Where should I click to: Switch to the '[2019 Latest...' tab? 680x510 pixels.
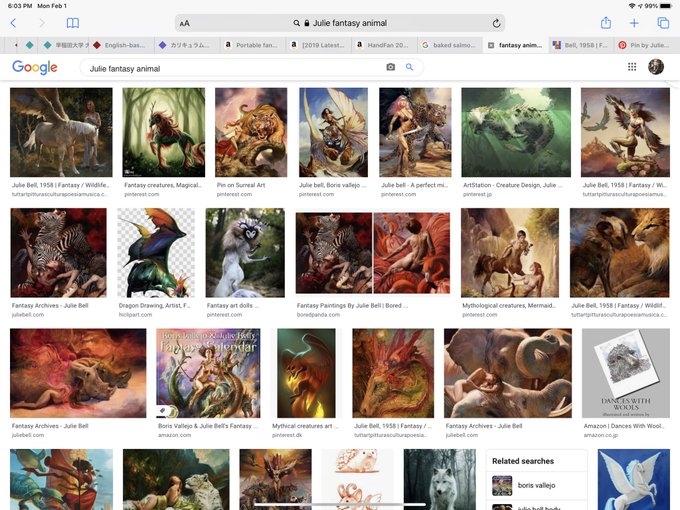[319, 45]
